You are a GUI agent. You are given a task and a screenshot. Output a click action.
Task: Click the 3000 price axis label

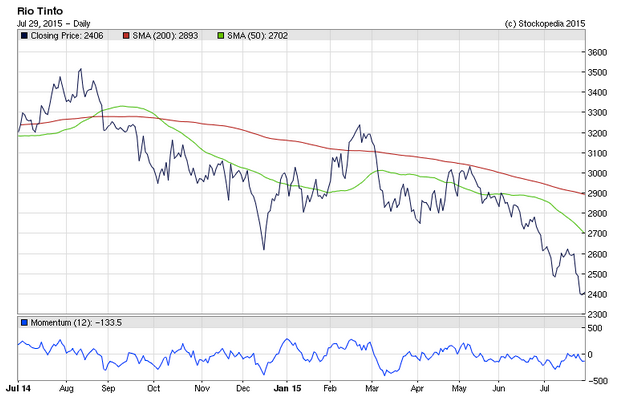point(597,173)
